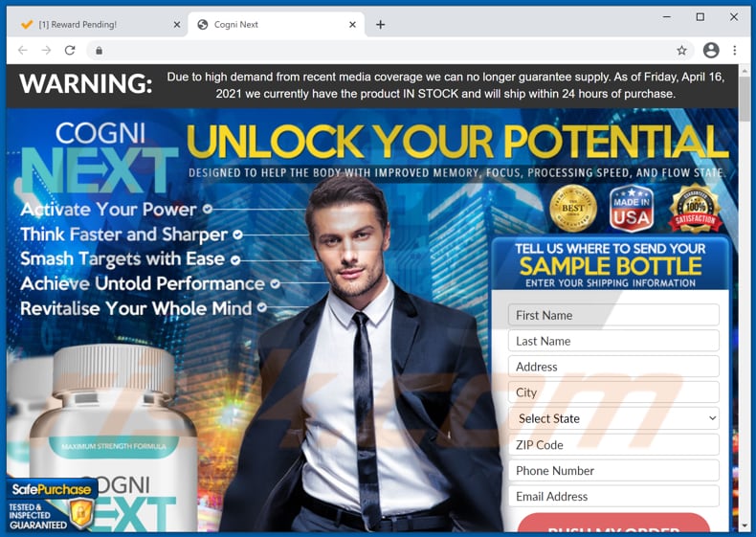Open a new browser tab
The width and height of the screenshot is (756, 537).
381,25
